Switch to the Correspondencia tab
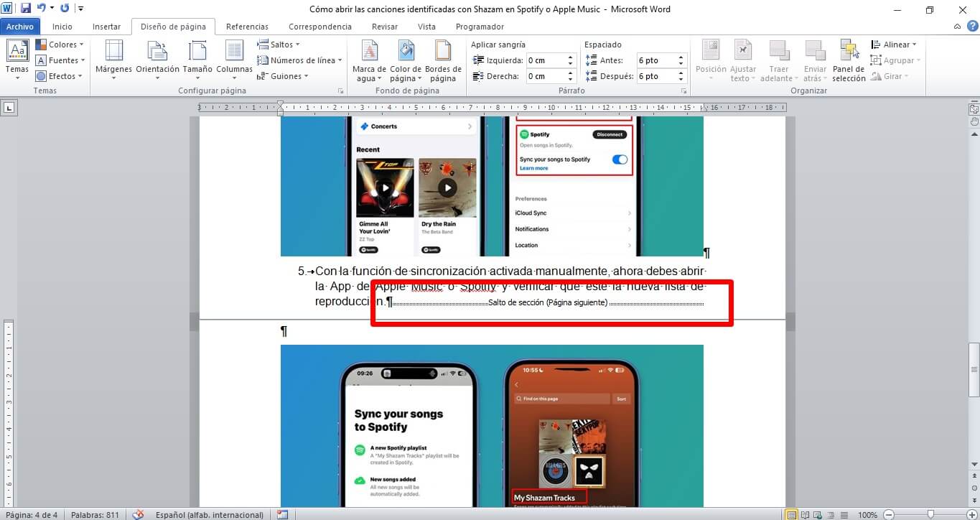 point(320,27)
